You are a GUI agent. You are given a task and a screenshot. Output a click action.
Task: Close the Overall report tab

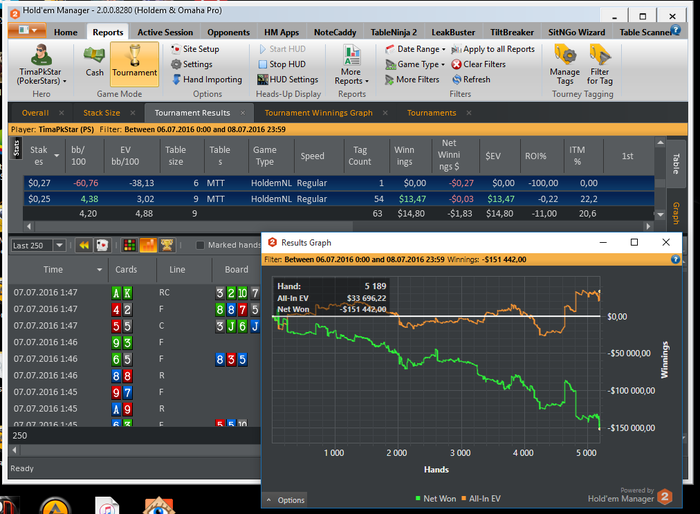pos(62,113)
